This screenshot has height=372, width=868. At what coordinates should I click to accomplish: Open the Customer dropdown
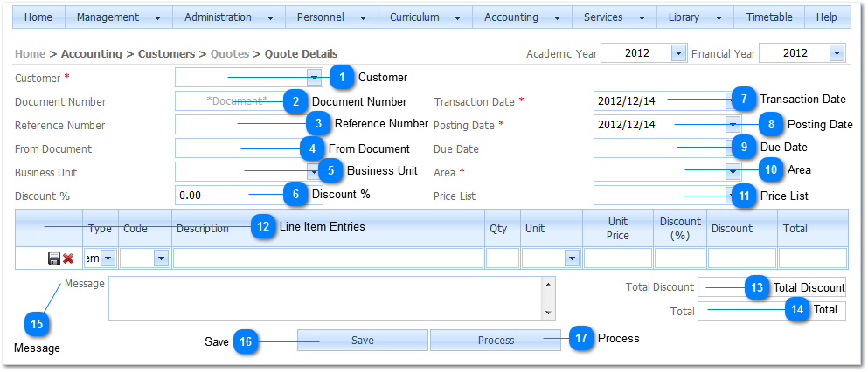coord(314,78)
